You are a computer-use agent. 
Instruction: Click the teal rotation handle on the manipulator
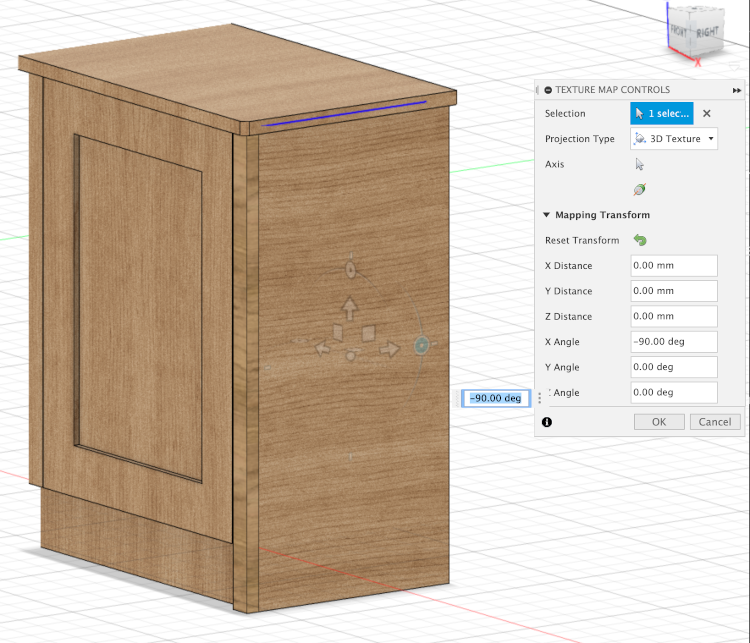[421, 345]
